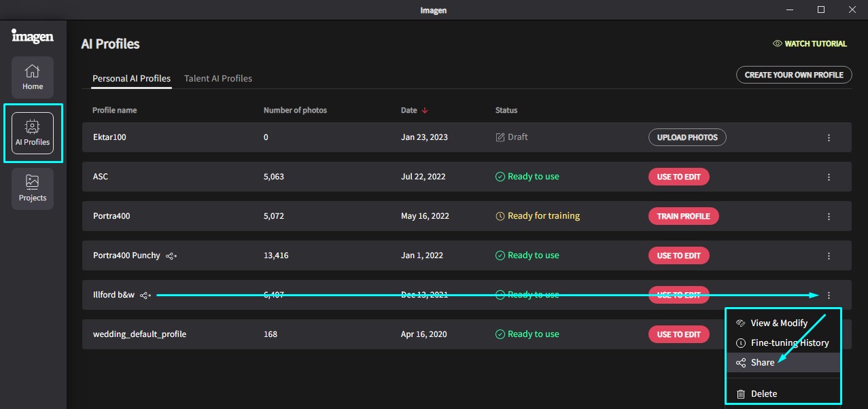This screenshot has height=409, width=868.
Task: Open the three-dot menu for Portra400 row
Action: (829, 216)
